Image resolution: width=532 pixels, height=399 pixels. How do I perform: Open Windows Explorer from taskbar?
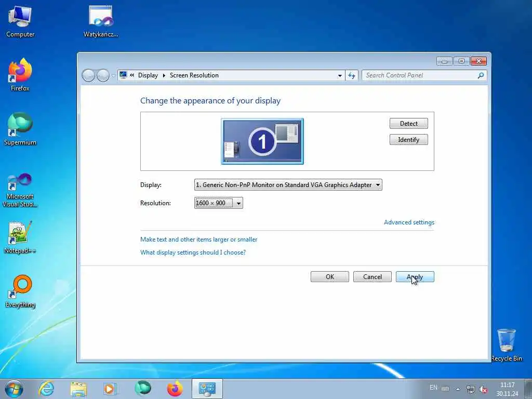78,389
